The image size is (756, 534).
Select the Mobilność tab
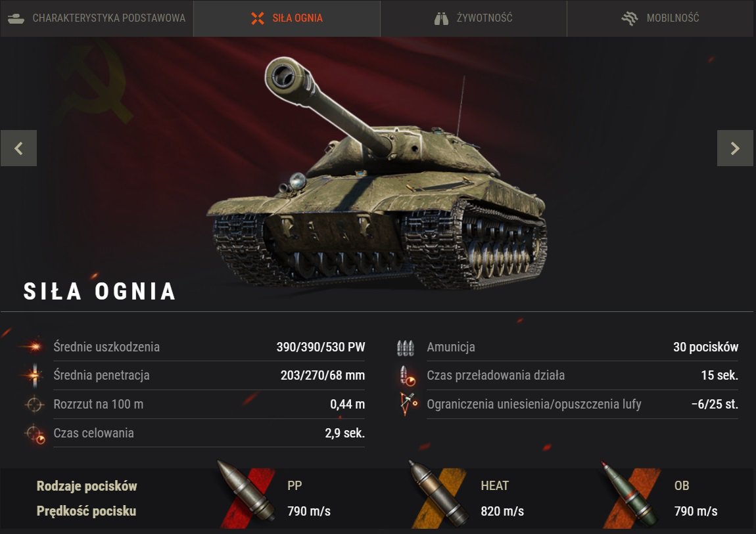[661, 18]
